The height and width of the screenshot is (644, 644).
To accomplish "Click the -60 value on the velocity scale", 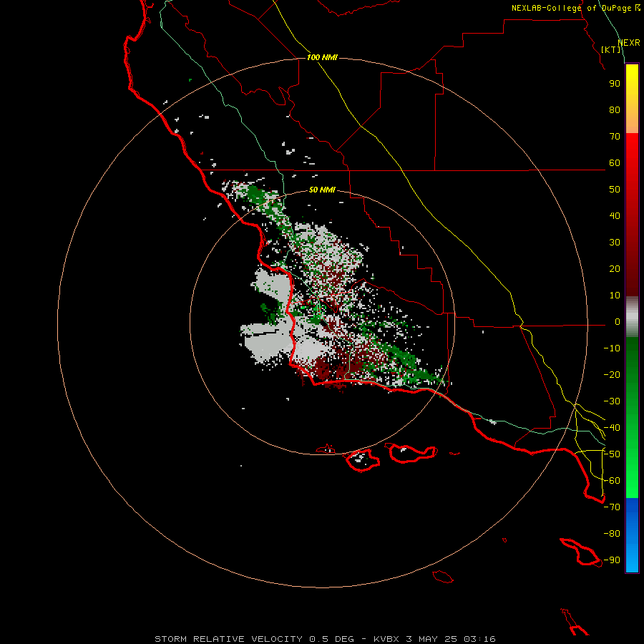I will click(x=612, y=481).
